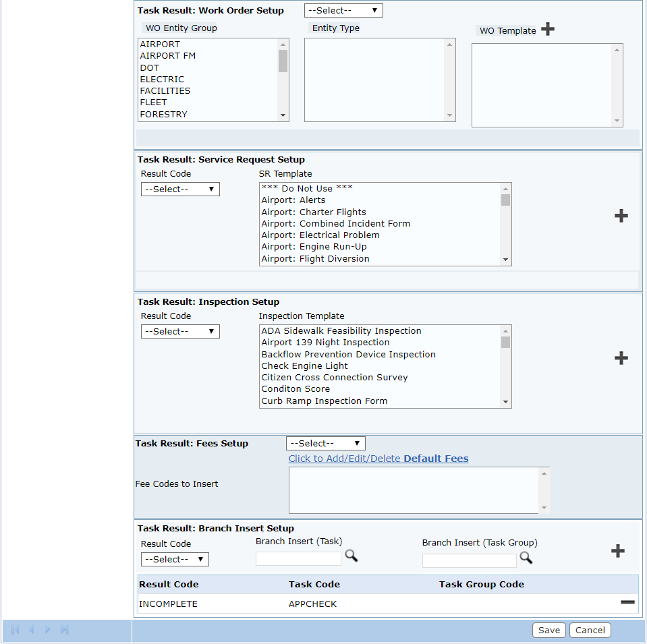The width and height of the screenshot is (647, 644).
Task: Open the Fees Setup select dropdown
Action: [x=325, y=443]
